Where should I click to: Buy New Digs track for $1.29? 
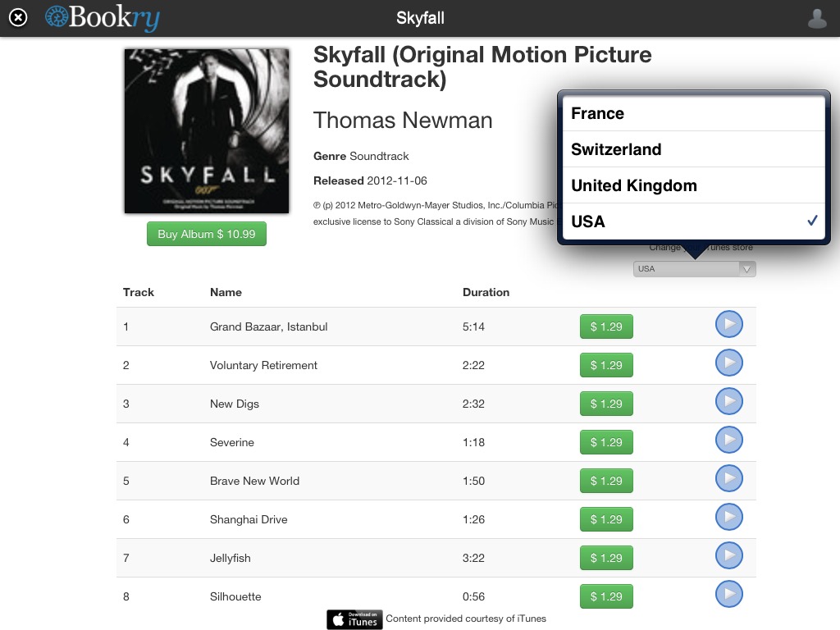(x=606, y=404)
